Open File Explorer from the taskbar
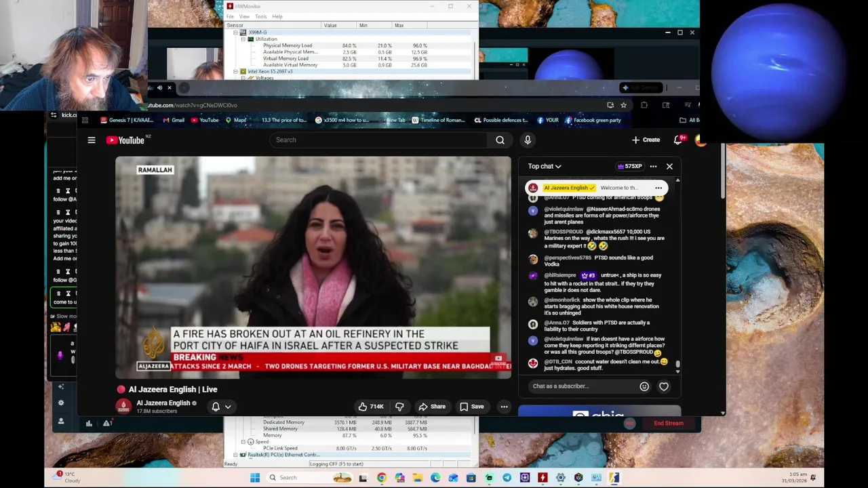This screenshot has width=868, height=488. (417, 478)
